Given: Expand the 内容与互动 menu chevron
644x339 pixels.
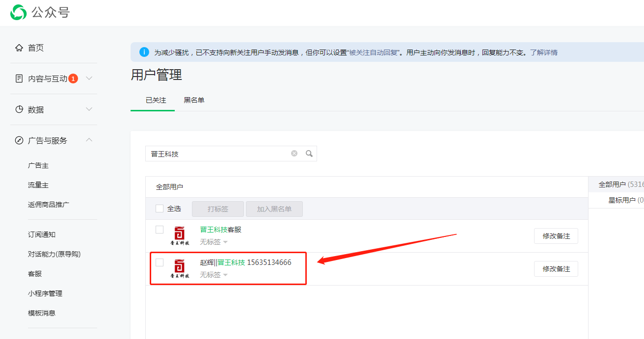Looking at the screenshot, I should tap(89, 78).
